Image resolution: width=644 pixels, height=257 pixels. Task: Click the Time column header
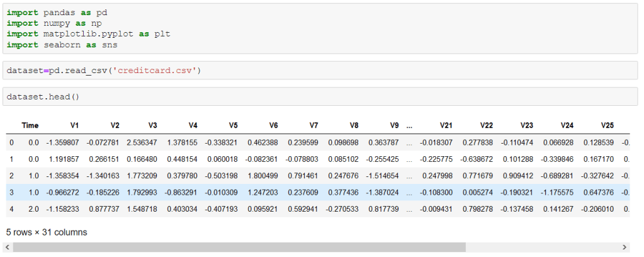tap(30, 126)
